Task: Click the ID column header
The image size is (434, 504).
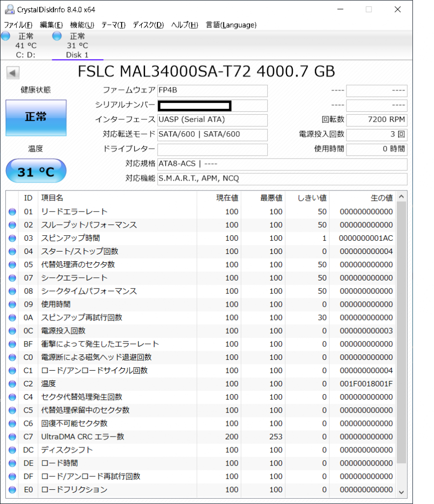Action: click(x=28, y=198)
